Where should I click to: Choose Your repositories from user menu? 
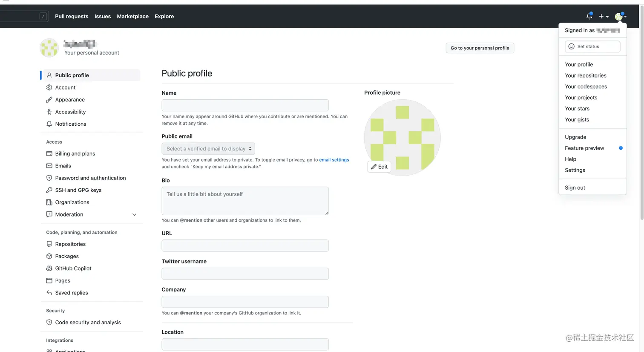[585, 75]
